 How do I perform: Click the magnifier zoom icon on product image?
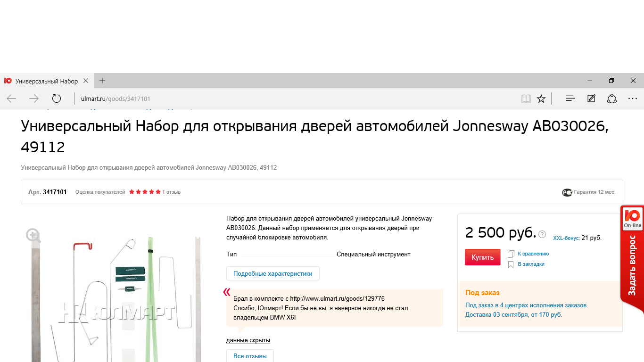tap(33, 235)
